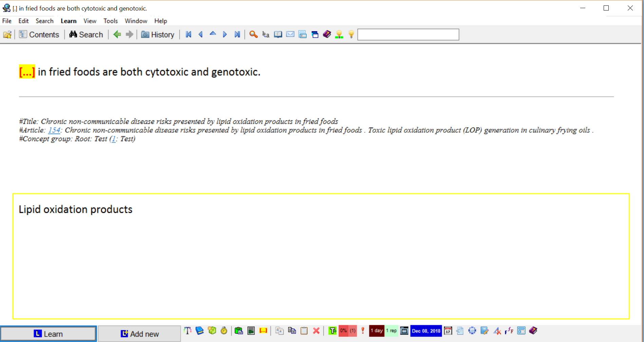The width and height of the screenshot is (644, 342).
Task: Click the envelope mail icon
Action: pyautogui.click(x=290, y=34)
